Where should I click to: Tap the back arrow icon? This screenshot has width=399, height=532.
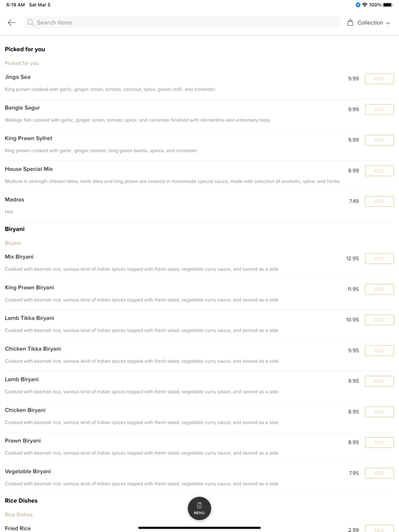tap(11, 23)
